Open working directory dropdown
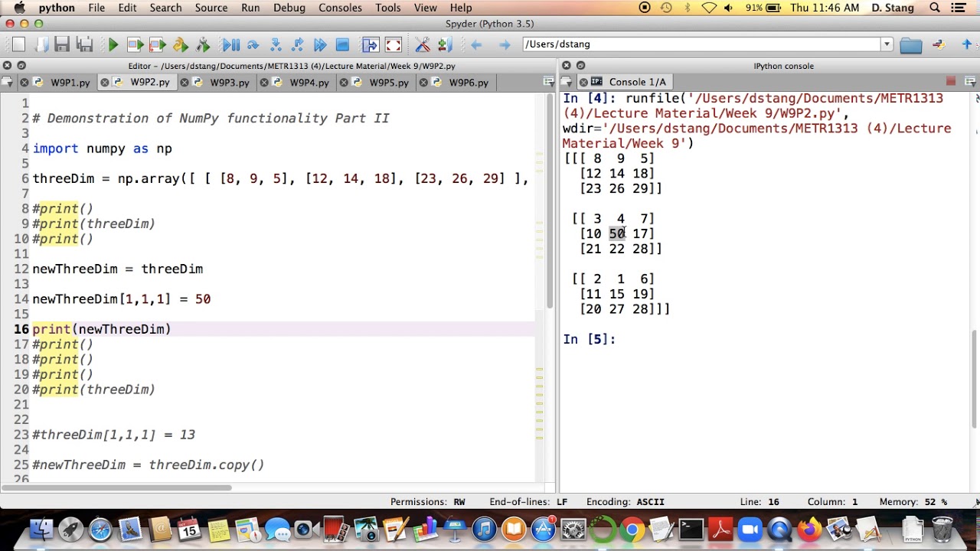 tap(887, 44)
